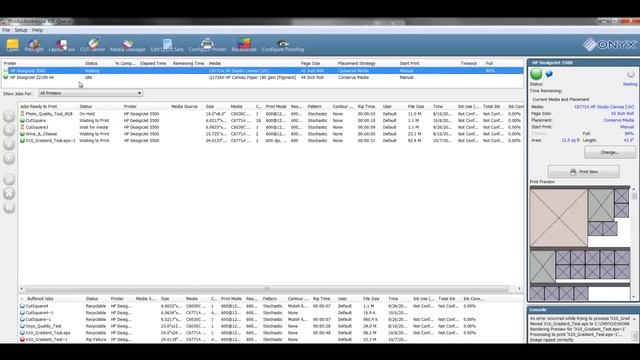This screenshot has width=640, height=360.
Task: Collapse the Buffered Jobs section
Action: pyautogui.click(x=22, y=299)
